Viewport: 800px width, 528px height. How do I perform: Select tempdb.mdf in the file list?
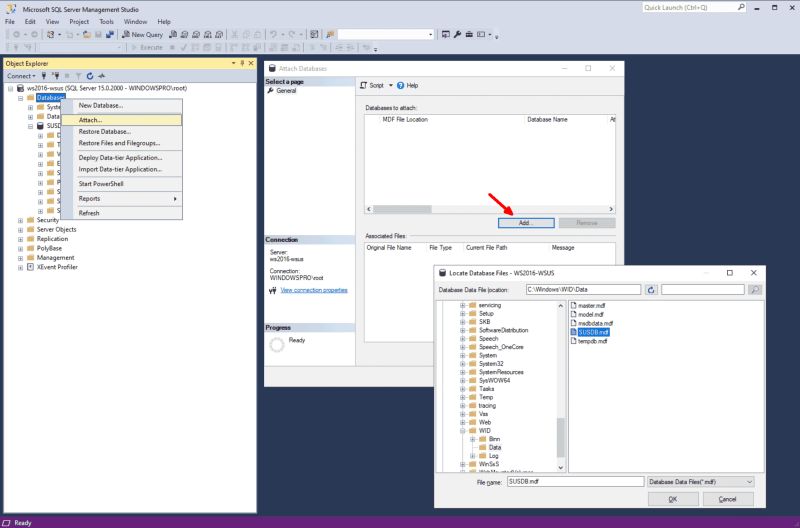589,341
